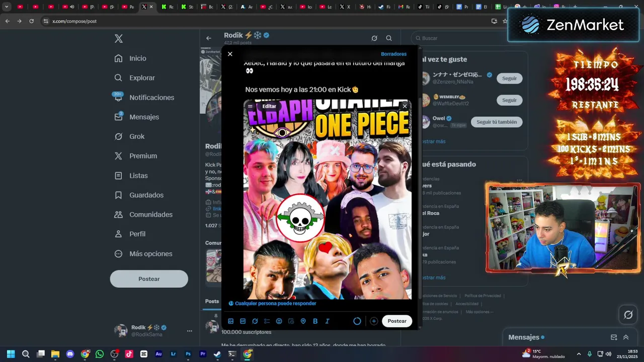The image size is (644, 362).
Task: Open CapCut from taskbar
Action: point(144,354)
